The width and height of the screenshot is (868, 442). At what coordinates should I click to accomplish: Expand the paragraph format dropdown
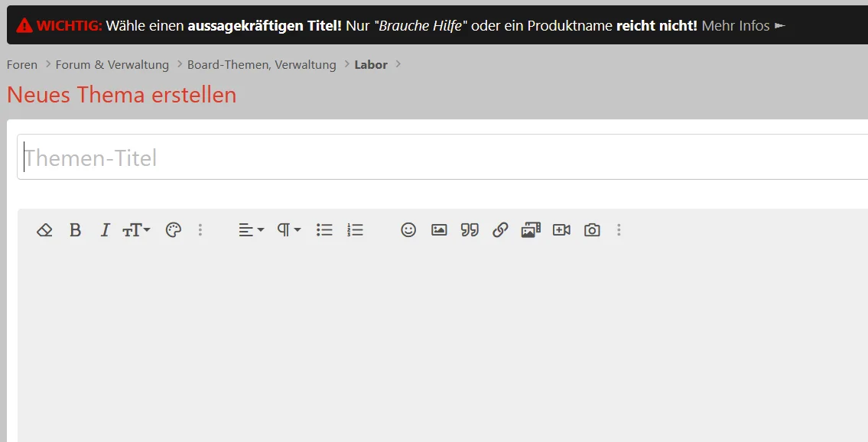coord(289,230)
